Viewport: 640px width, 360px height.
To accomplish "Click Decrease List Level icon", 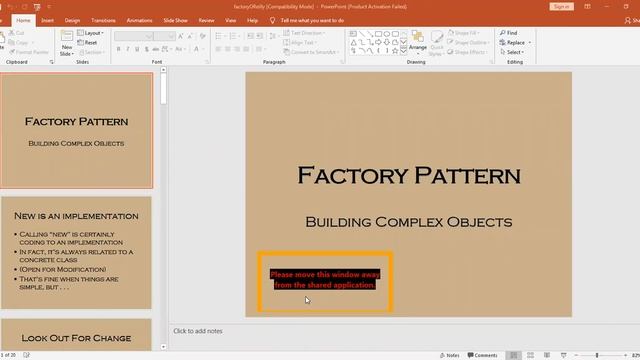I will tap(250, 36).
